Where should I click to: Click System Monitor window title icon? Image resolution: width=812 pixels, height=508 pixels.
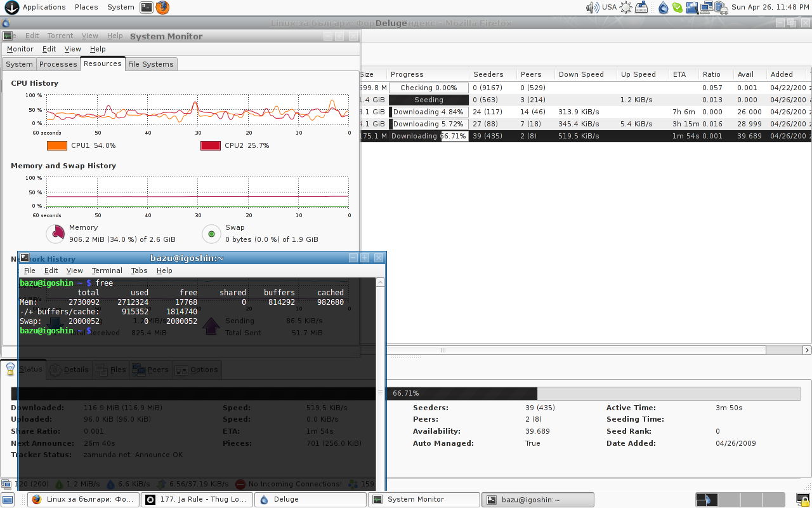(x=8, y=36)
